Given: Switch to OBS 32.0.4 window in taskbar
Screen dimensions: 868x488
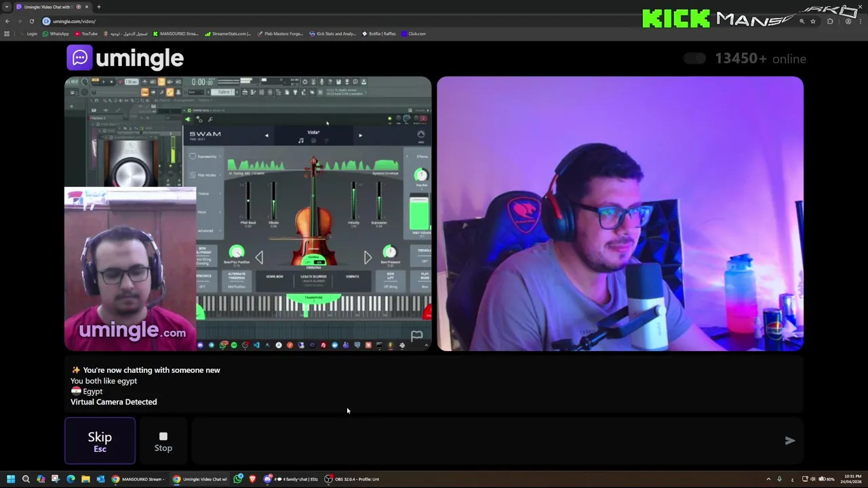Looking at the screenshot, I should coord(352,479).
